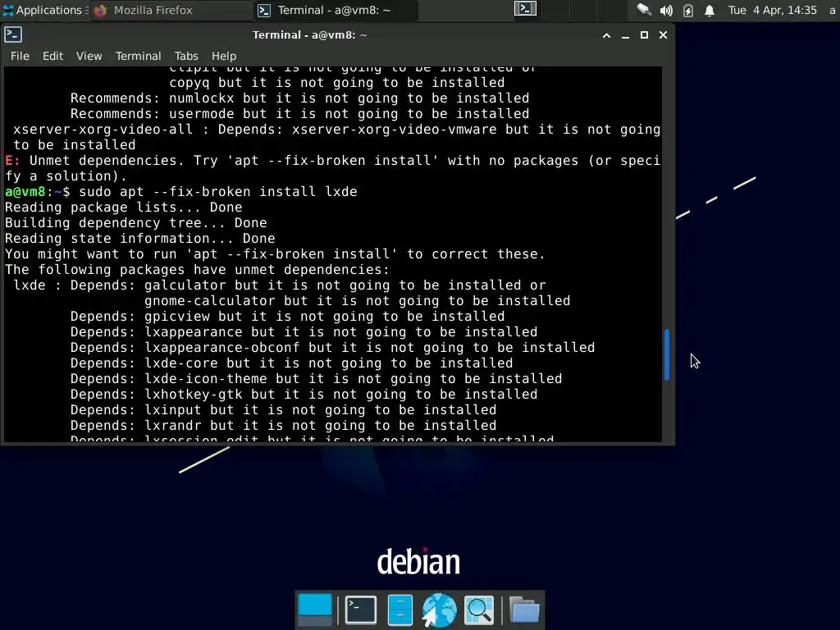Click the terminal icon in the window title bar
The image size is (840, 630).
click(13, 34)
